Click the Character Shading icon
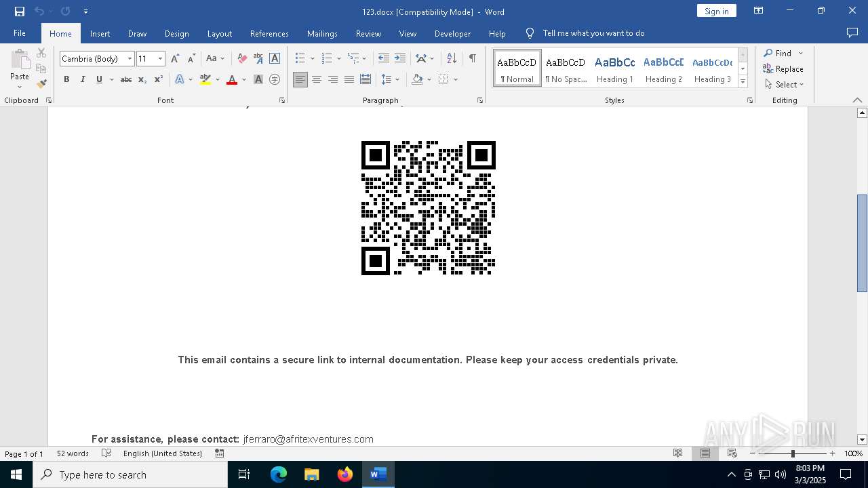The height and width of the screenshot is (488, 868). (x=258, y=79)
